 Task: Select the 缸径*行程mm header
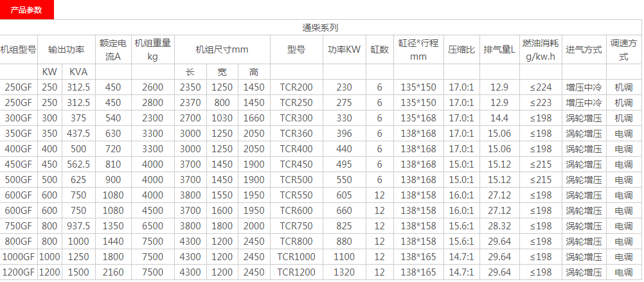click(418, 49)
